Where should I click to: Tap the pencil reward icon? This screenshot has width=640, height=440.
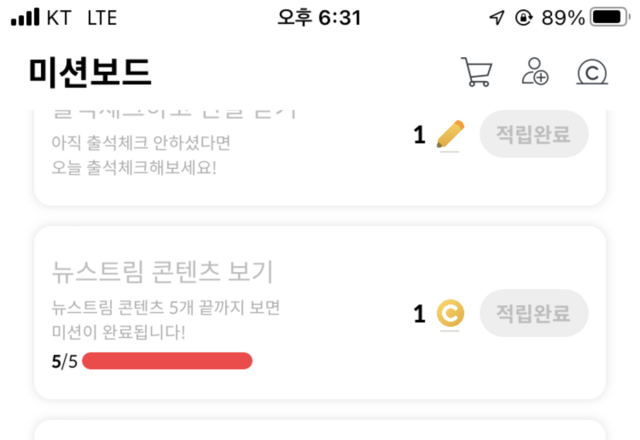(x=451, y=135)
